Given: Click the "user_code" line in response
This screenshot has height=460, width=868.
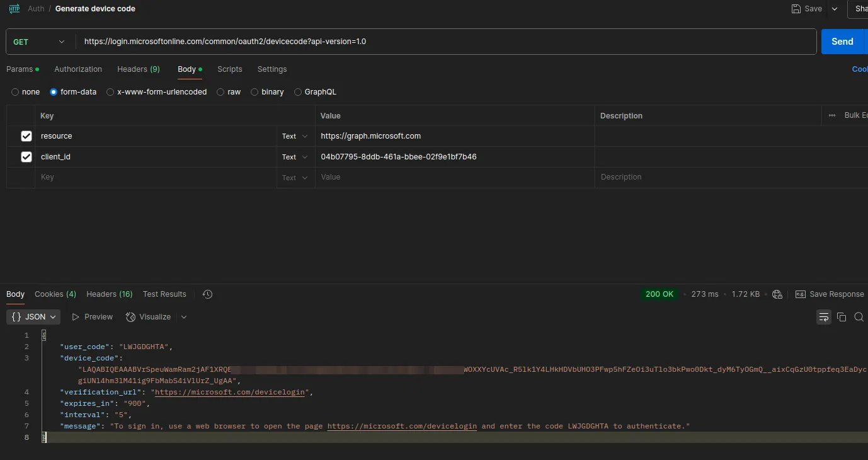Looking at the screenshot, I should point(116,347).
